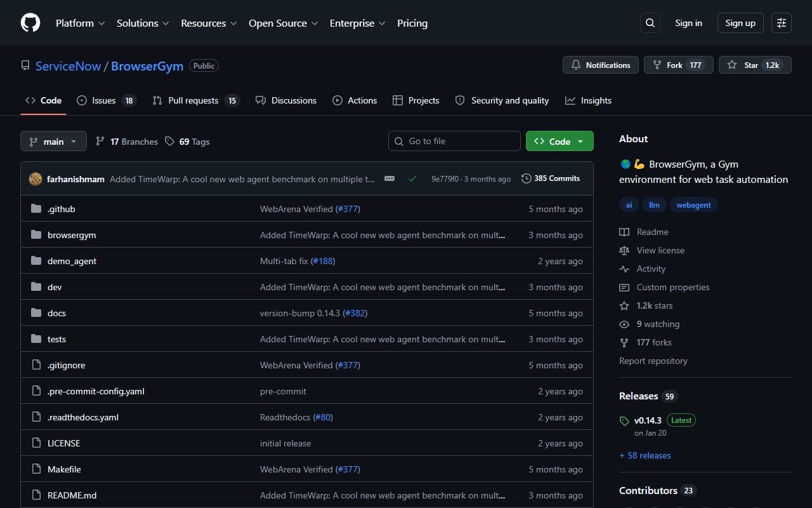Open the .github folder
This screenshot has width=812, height=508.
[x=61, y=209]
